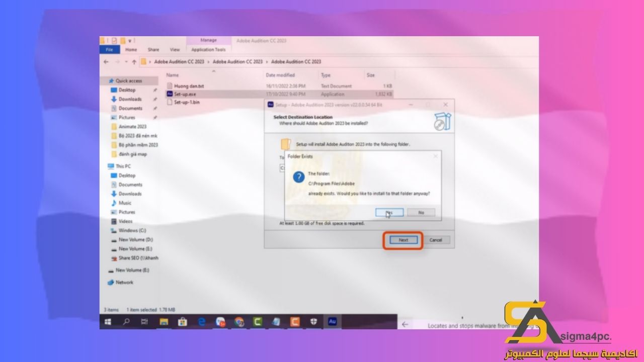Close the Folder Exists dialog with X
644x362 pixels.
pyautogui.click(x=435, y=156)
